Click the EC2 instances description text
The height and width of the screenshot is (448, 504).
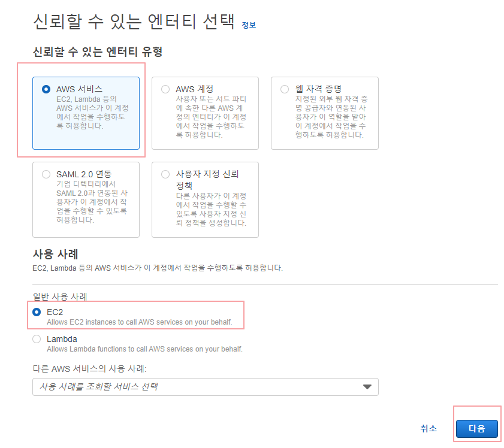(x=140, y=322)
